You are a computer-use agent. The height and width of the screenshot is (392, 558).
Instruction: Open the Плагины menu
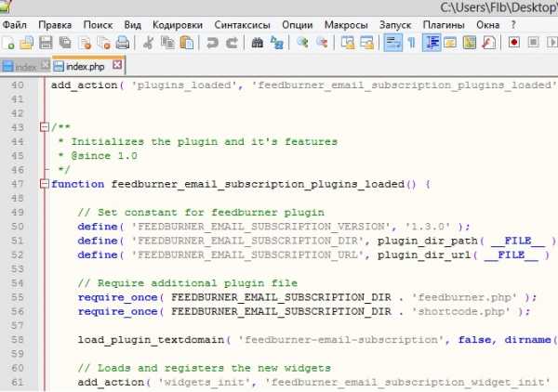[x=444, y=23]
